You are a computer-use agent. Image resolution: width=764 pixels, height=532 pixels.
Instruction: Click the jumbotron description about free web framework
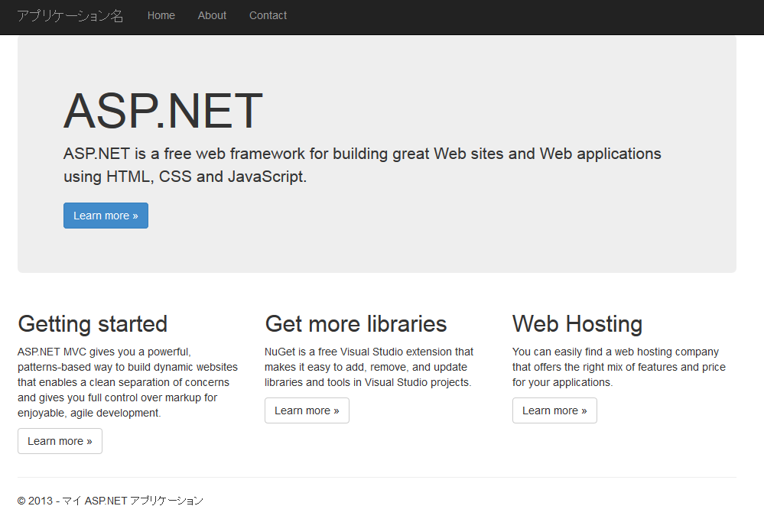pyautogui.click(x=362, y=164)
